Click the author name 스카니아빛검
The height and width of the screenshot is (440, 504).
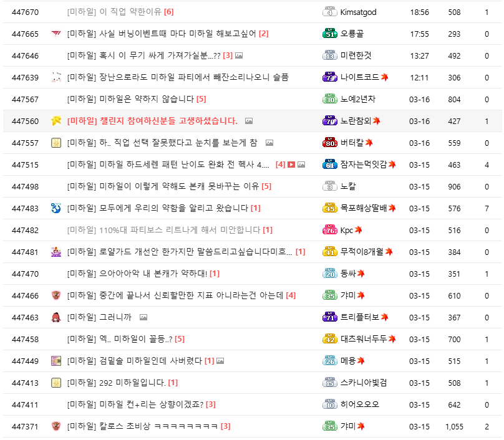pyautogui.click(x=364, y=383)
